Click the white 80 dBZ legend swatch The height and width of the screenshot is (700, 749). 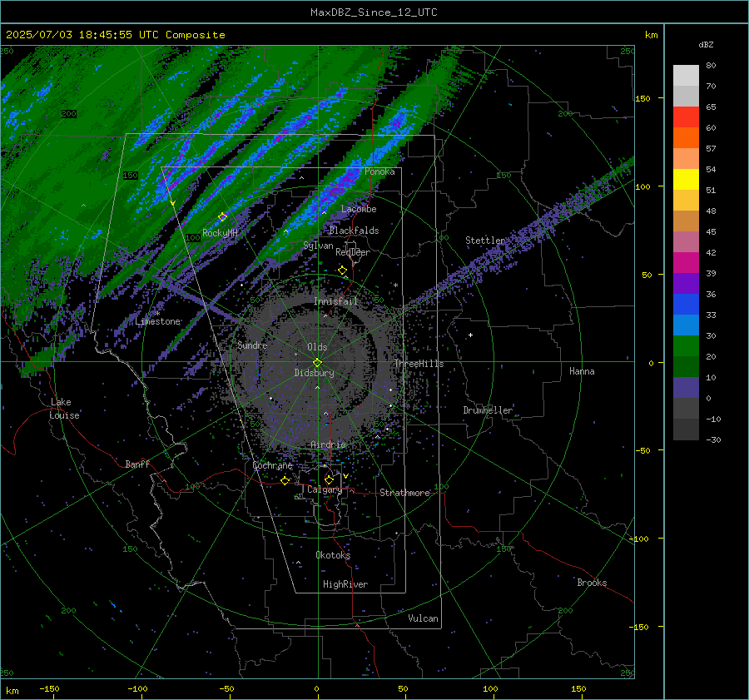(686, 76)
